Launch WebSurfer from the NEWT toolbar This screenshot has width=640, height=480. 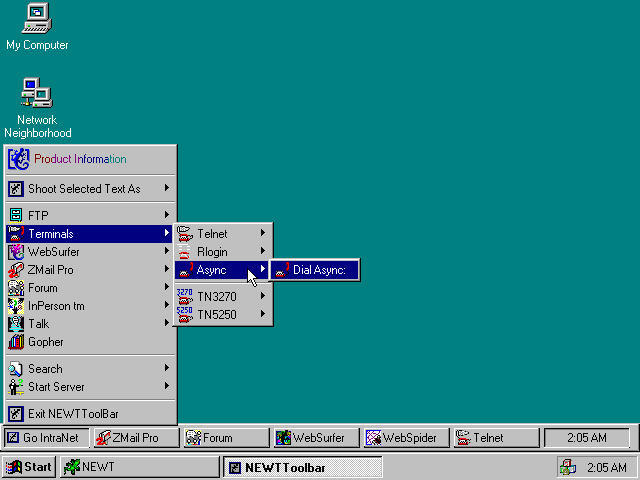[x=317, y=438]
